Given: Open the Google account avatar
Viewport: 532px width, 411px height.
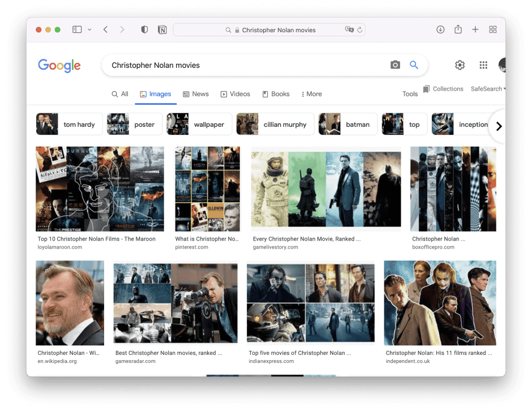Looking at the screenshot, I should 502,65.
